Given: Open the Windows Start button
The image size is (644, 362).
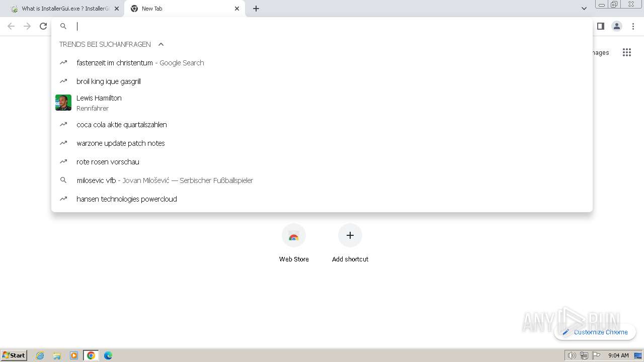Looking at the screenshot, I should tap(14, 355).
